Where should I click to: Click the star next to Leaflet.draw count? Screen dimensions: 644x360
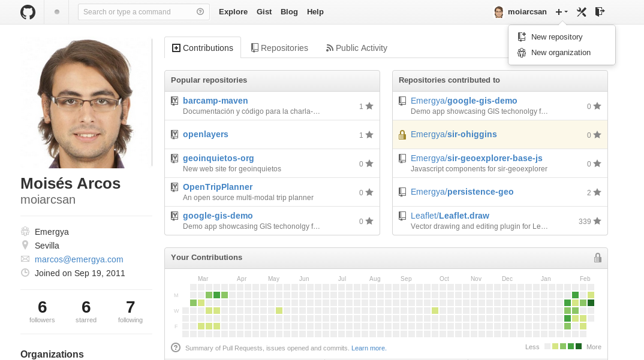point(597,221)
